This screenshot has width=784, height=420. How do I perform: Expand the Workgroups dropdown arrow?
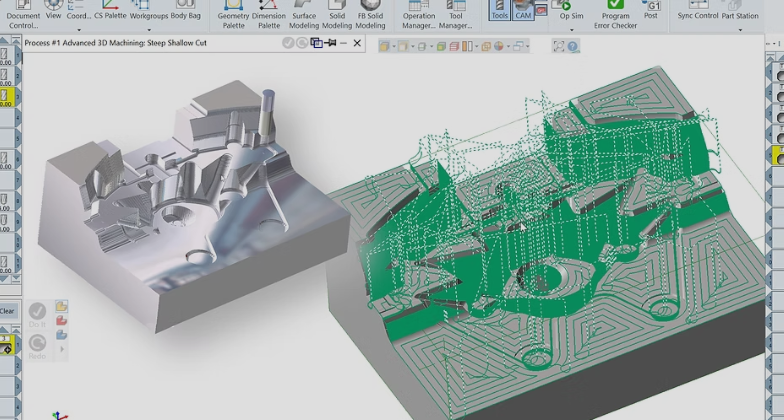pos(149,29)
